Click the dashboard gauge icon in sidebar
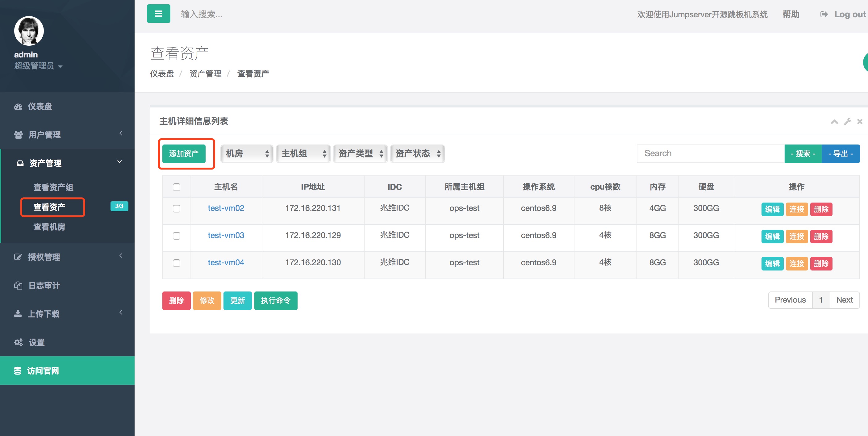The height and width of the screenshot is (436, 868). tap(18, 107)
